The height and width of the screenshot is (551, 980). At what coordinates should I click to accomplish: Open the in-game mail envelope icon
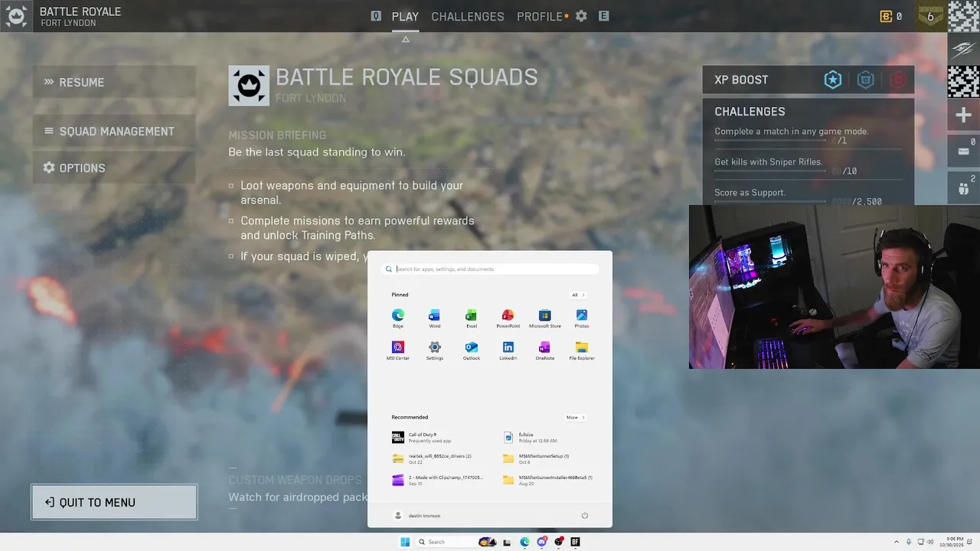tap(964, 150)
